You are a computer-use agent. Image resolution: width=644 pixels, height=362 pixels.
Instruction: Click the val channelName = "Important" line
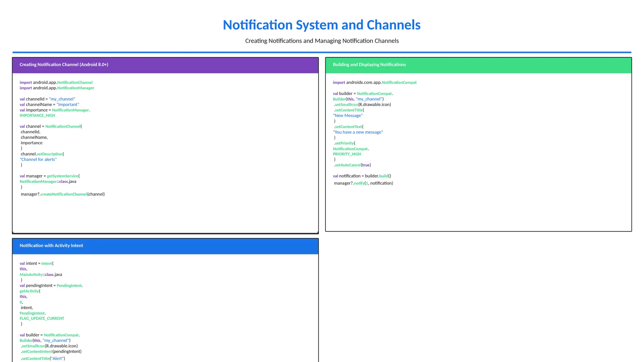tap(49, 105)
